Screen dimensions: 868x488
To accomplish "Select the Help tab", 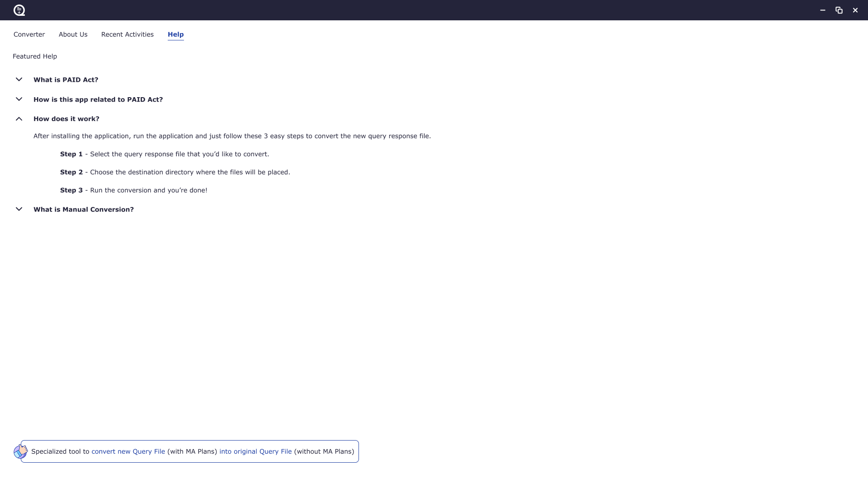I will coord(175,34).
